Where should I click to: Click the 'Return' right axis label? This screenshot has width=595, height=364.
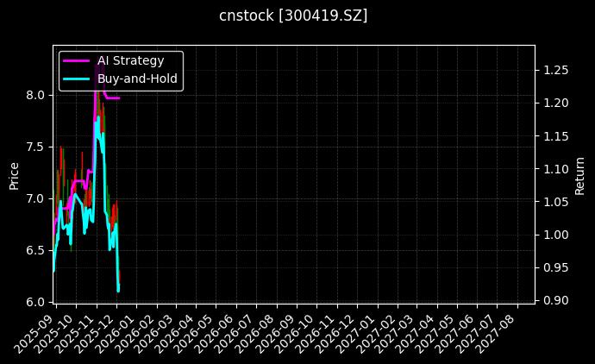[579, 176]
